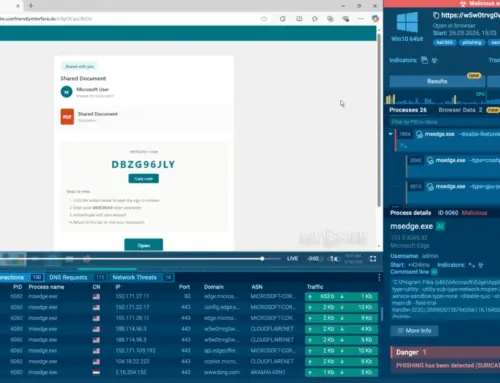This screenshot has width=500, height=383.
Task: Click the More Info button
Action: (x=414, y=331)
